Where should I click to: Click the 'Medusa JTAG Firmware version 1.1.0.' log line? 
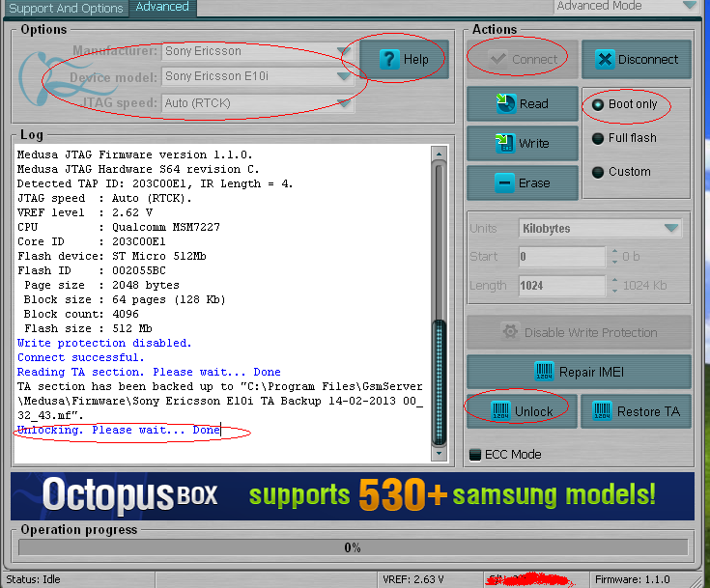[135, 154]
